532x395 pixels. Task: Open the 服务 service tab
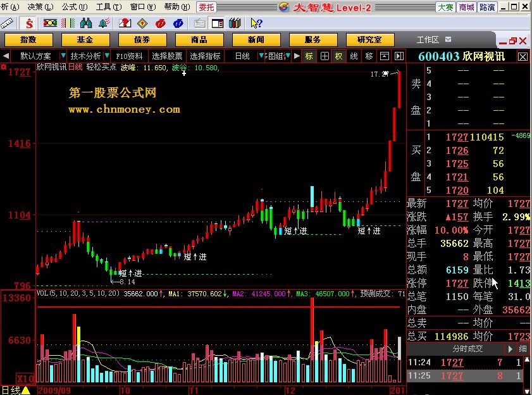point(313,40)
